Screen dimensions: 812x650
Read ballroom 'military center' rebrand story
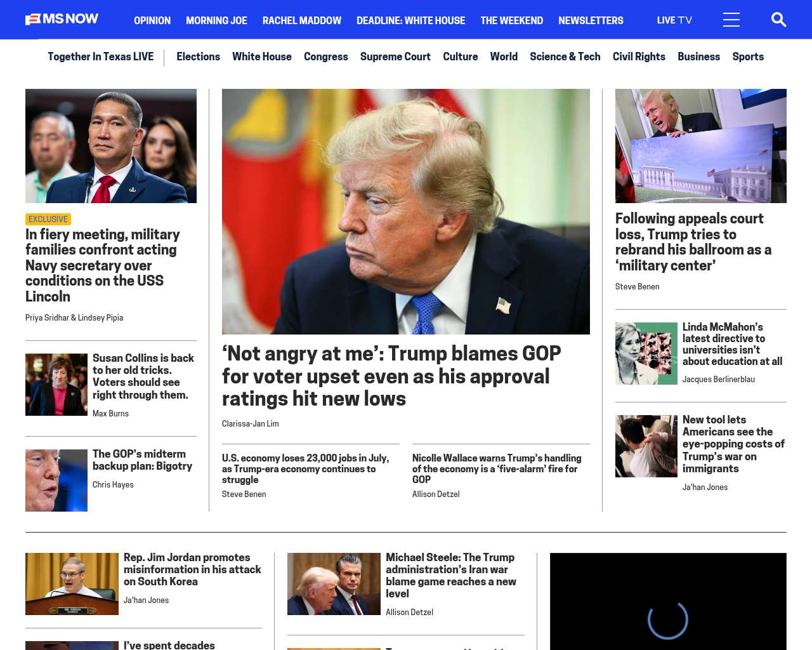(693, 242)
